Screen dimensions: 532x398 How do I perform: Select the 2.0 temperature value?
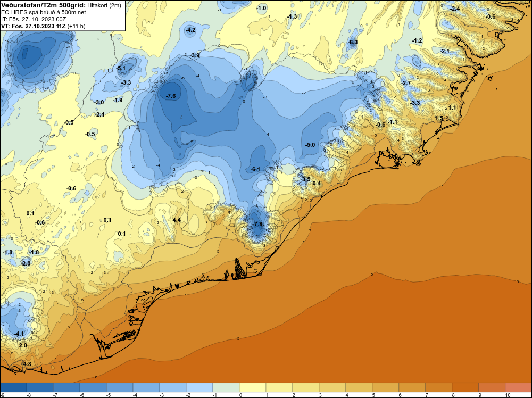point(23,346)
